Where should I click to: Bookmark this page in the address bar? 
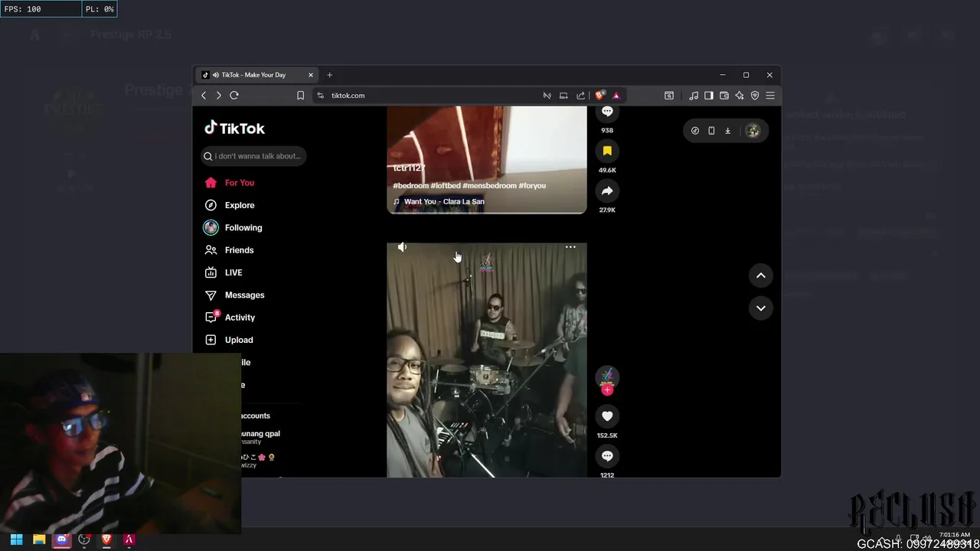[x=300, y=96]
